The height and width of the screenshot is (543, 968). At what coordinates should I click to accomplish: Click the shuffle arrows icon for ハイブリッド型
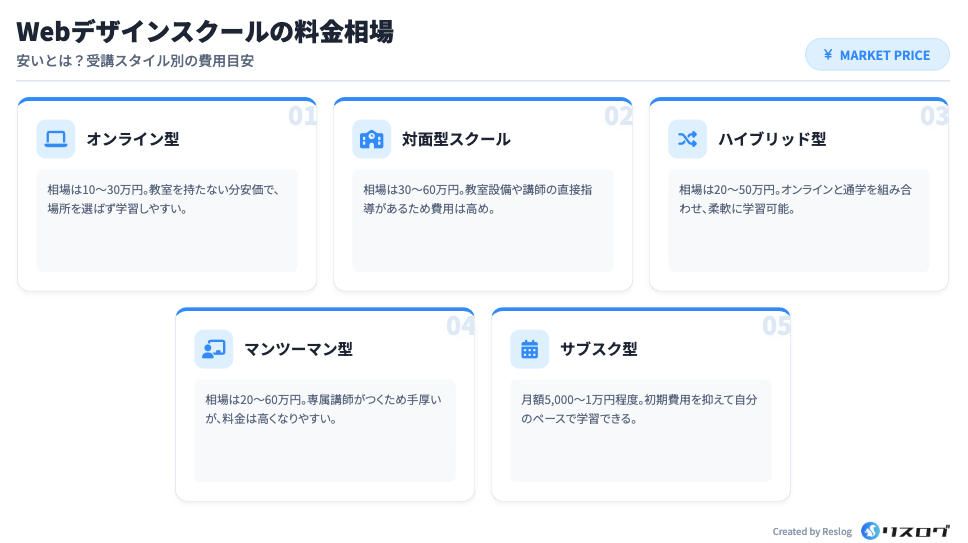click(x=688, y=139)
